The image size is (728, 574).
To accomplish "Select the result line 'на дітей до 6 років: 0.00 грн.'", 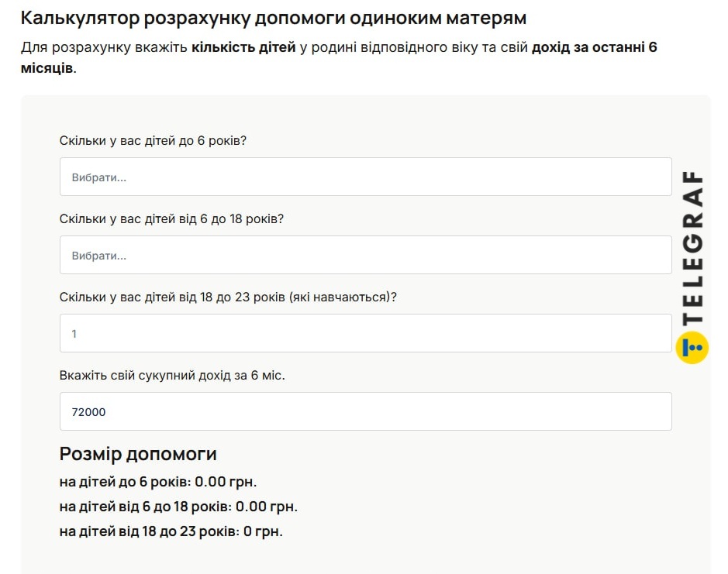I will (x=157, y=482).
